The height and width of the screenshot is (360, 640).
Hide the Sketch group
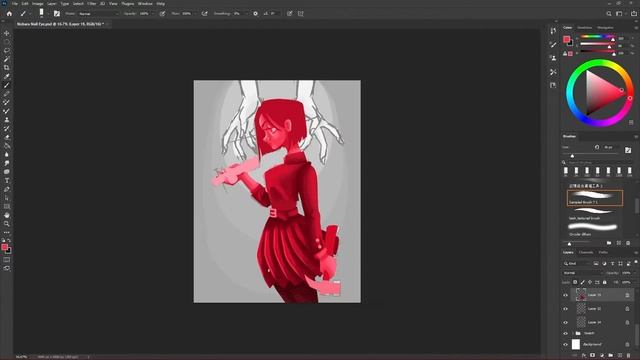click(x=565, y=333)
